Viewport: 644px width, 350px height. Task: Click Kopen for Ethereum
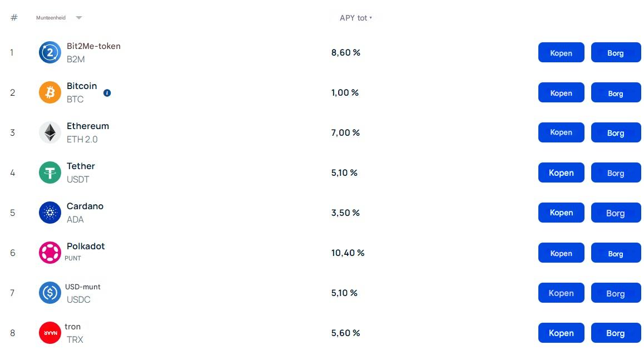(x=561, y=132)
